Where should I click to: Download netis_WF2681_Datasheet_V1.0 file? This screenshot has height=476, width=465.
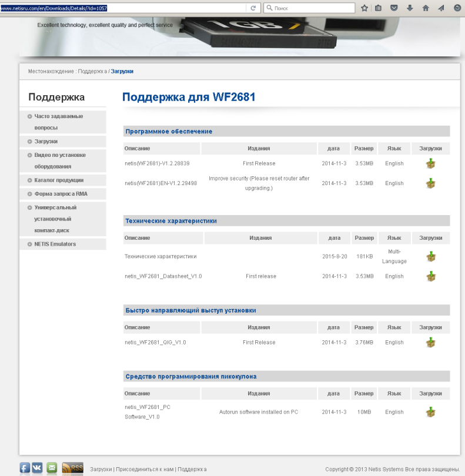[431, 276]
